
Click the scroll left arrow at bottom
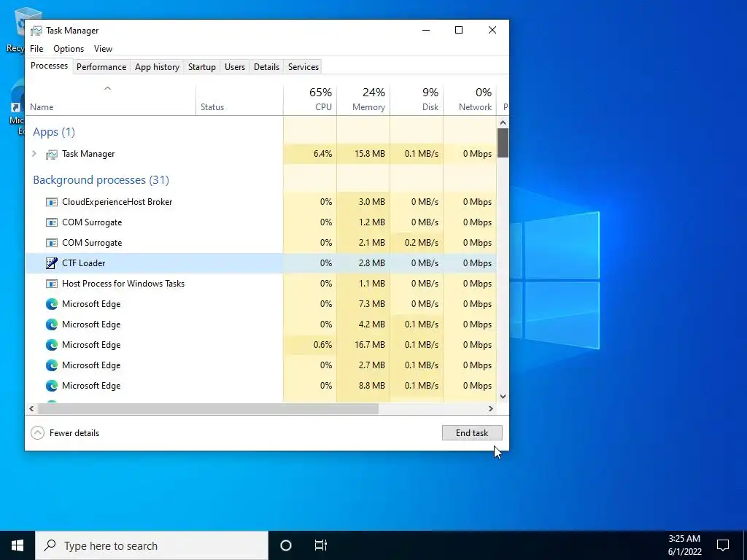(31, 408)
